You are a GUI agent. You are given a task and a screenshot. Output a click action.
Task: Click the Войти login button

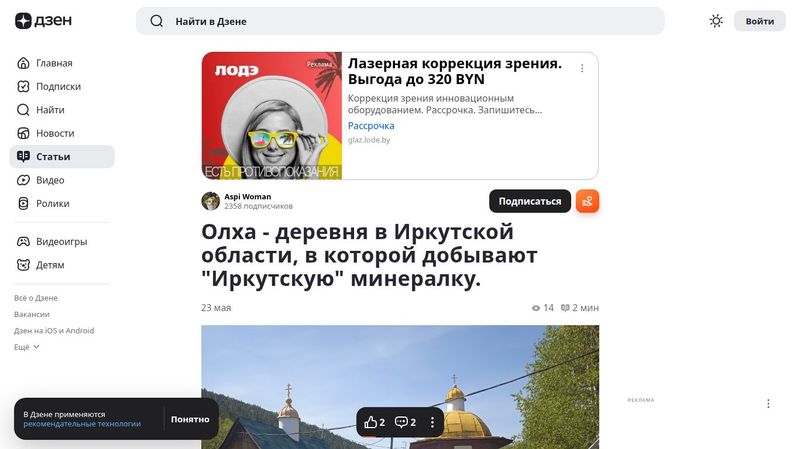click(760, 21)
